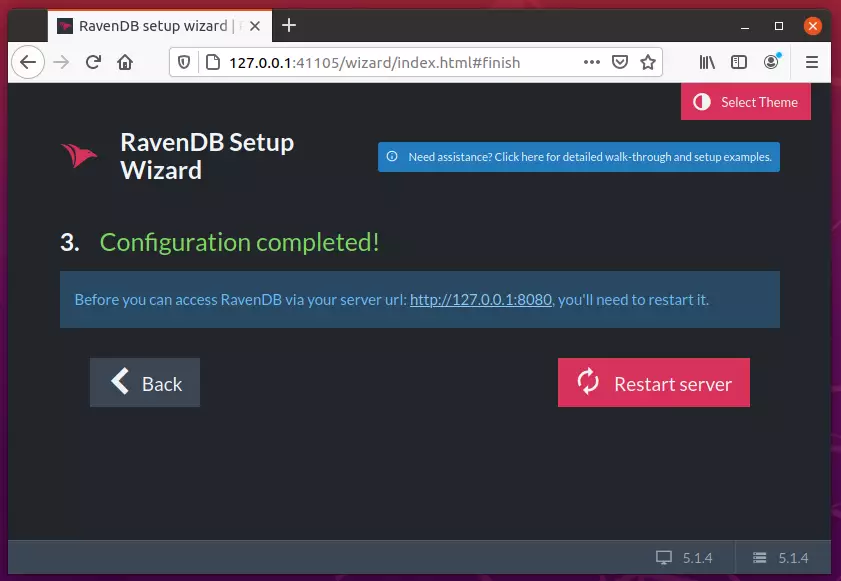
Task: Minimize the Firefox window
Action: tap(745, 26)
